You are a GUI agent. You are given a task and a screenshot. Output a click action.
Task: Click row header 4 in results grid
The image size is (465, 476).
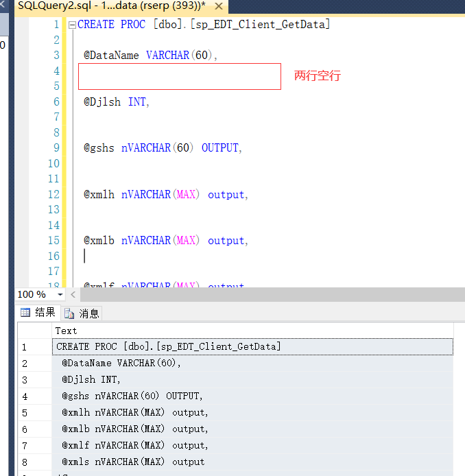point(35,396)
